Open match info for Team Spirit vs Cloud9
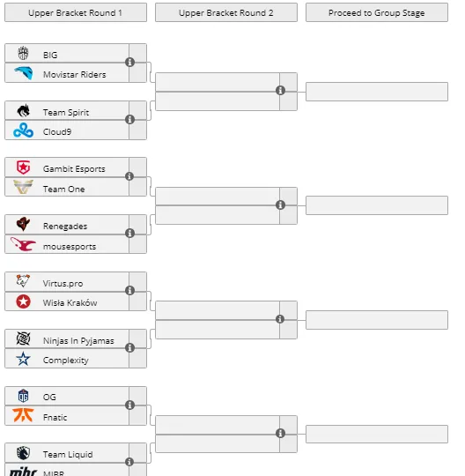Screen dimensions: 465x476 point(129,120)
